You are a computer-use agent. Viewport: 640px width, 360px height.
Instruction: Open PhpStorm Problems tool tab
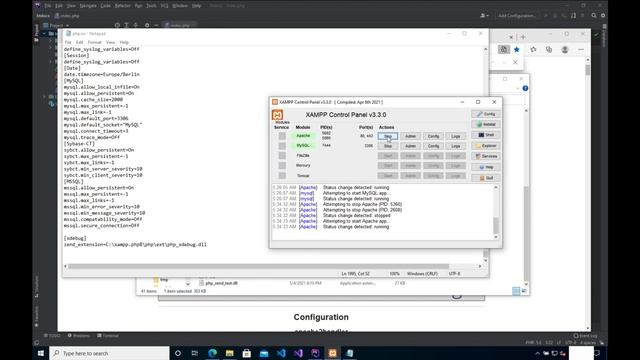[79, 336]
